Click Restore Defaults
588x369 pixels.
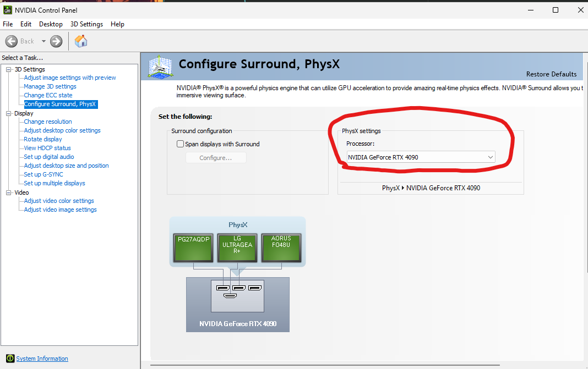551,74
